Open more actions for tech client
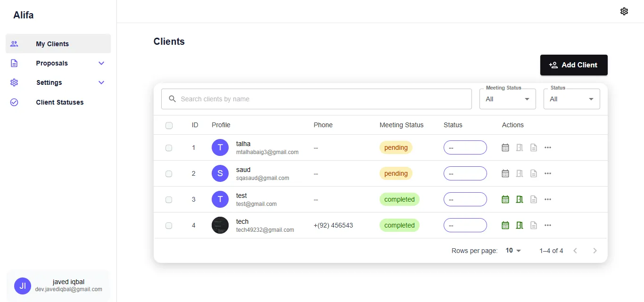Image resolution: width=644 pixels, height=302 pixels. 548,225
